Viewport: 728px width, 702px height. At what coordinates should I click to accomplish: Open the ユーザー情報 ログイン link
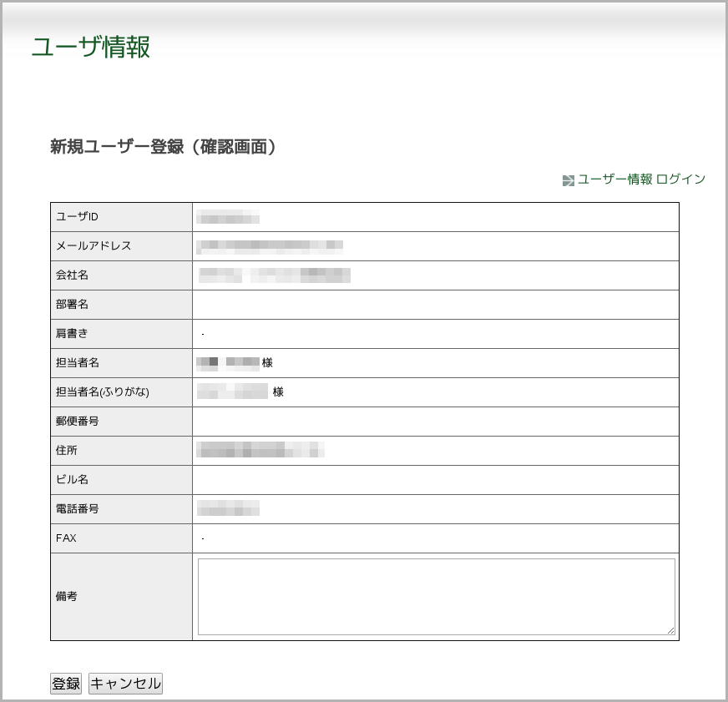(x=641, y=179)
